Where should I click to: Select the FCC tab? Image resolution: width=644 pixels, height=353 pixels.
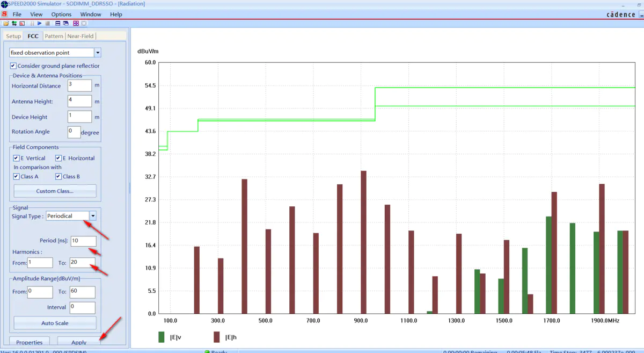tap(33, 36)
